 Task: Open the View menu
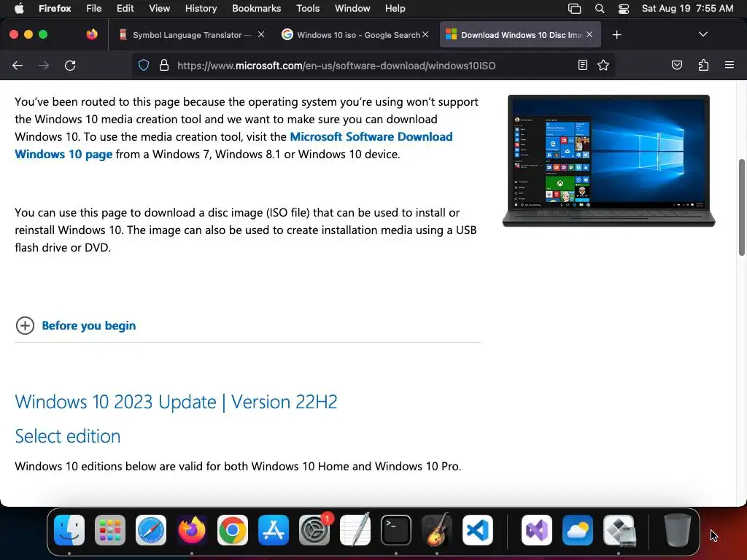(159, 9)
